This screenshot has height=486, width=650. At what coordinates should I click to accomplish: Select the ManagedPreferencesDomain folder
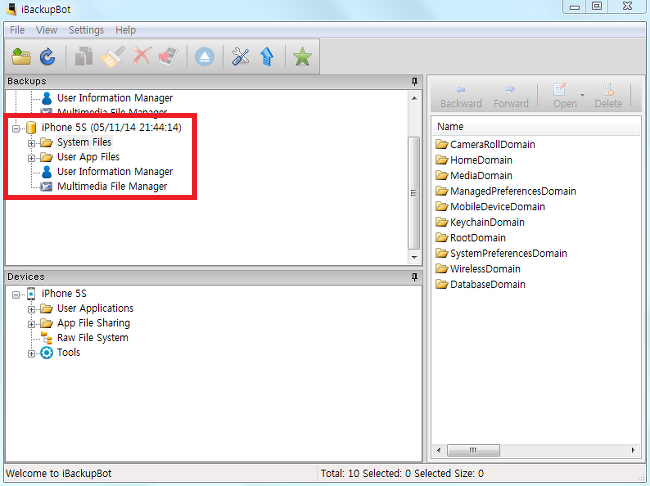(513, 191)
